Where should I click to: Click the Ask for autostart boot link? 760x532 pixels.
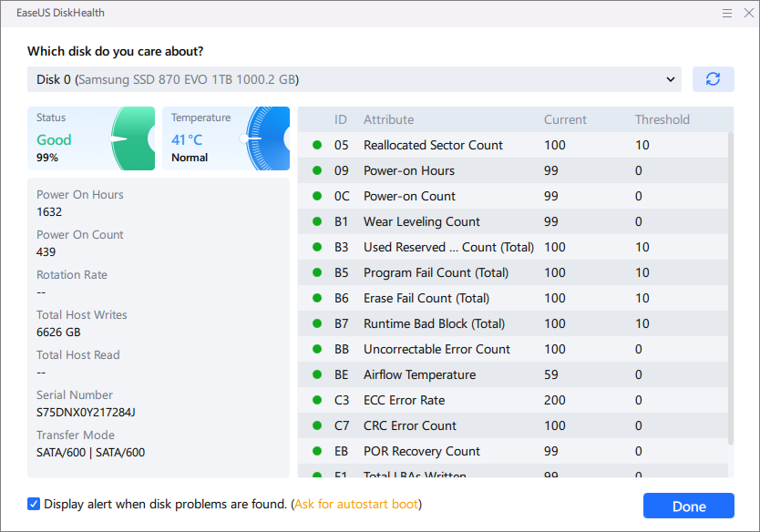point(356,504)
